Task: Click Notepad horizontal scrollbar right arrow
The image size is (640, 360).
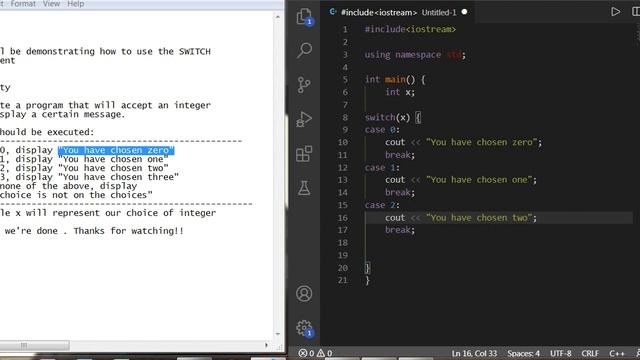Action: pyautogui.click(x=266, y=345)
